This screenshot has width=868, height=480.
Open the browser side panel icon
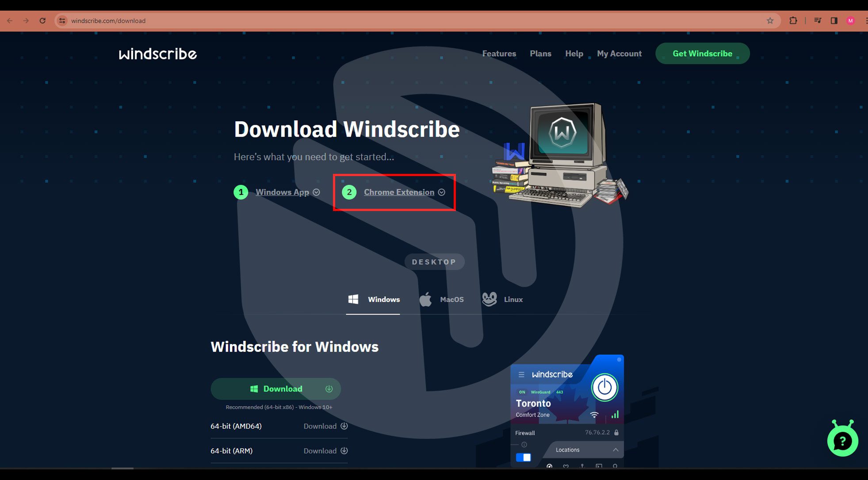834,20
